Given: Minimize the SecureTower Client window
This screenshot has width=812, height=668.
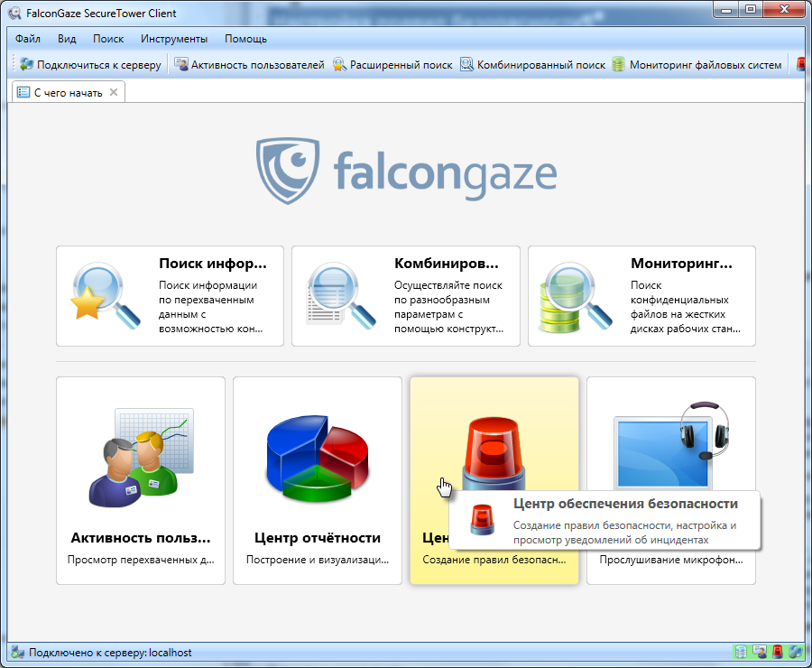Looking at the screenshot, I should coord(725,10).
